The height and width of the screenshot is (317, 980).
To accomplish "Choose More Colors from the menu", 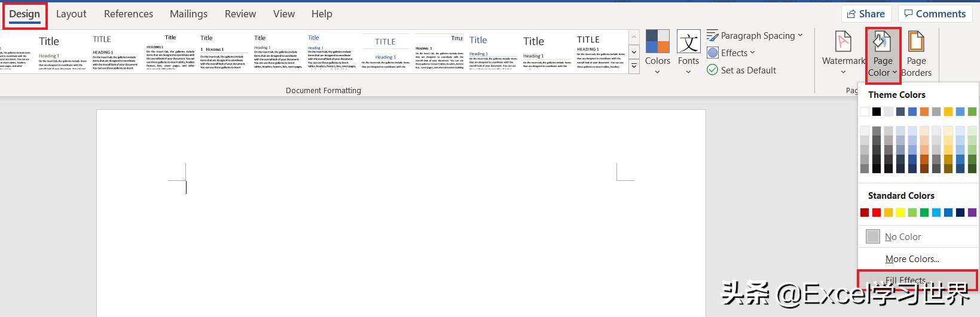I will coord(912,258).
